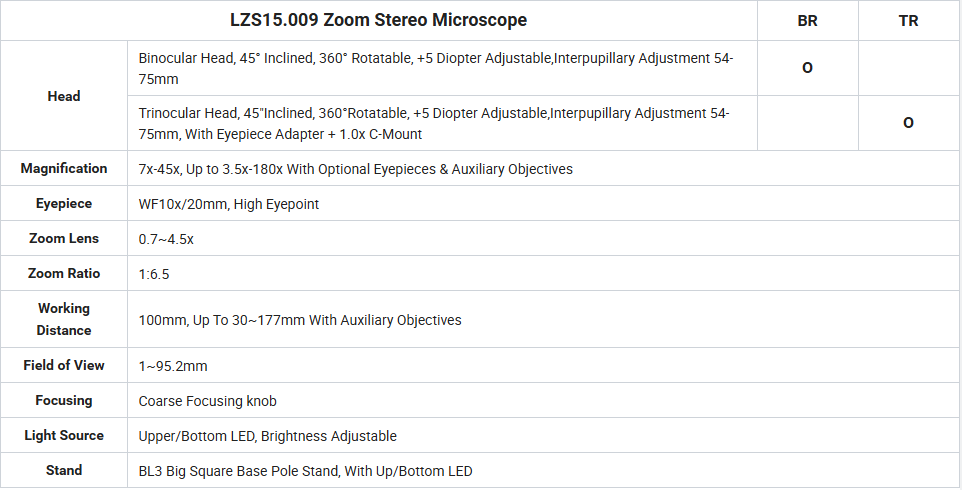Select the Magnification row label

[x=64, y=169]
